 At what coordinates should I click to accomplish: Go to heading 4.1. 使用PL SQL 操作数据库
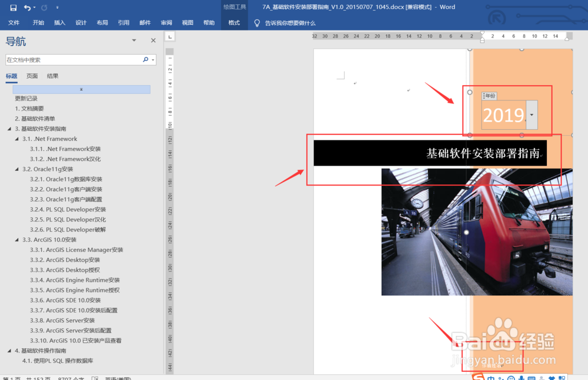[x=58, y=361]
